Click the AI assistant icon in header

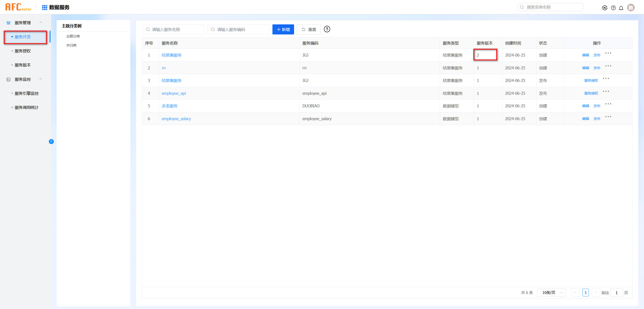click(605, 8)
